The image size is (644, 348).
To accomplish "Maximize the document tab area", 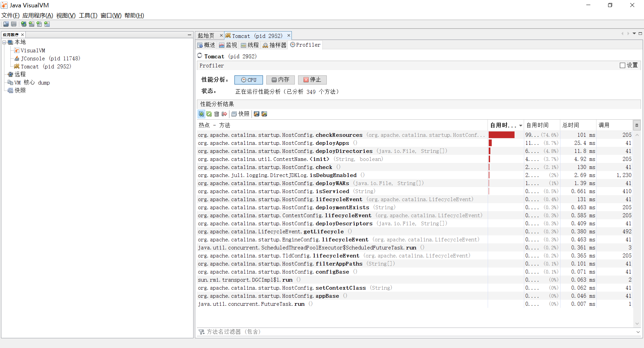I will [x=640, y=34].
